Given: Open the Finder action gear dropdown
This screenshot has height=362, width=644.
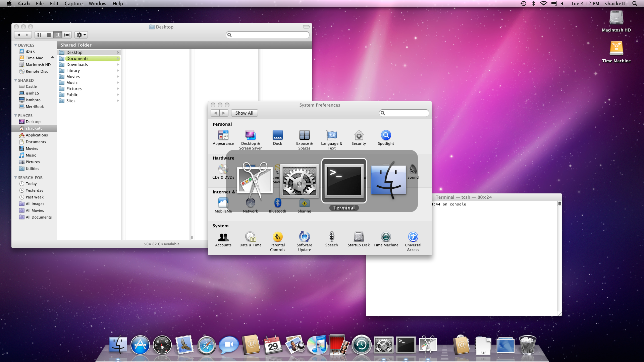Looking at the screenshot, I should click(81, 35).
